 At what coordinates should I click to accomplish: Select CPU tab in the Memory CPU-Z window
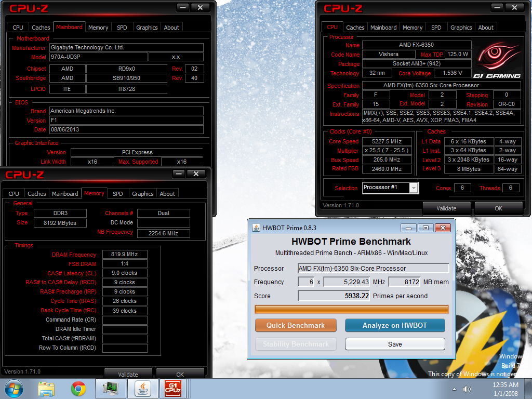pyautogui.click(x=14, y=194)
